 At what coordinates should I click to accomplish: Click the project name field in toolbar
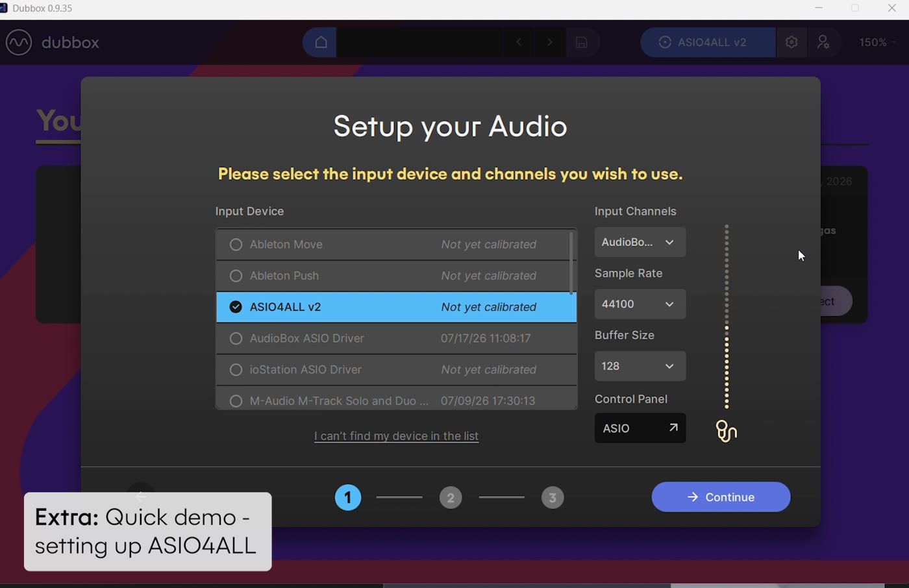420,42
